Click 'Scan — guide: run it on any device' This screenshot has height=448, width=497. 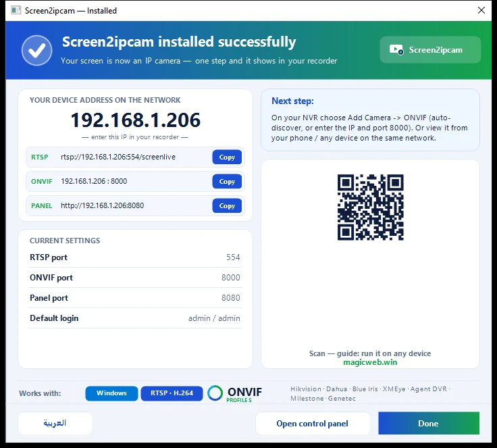click(370, 353)
